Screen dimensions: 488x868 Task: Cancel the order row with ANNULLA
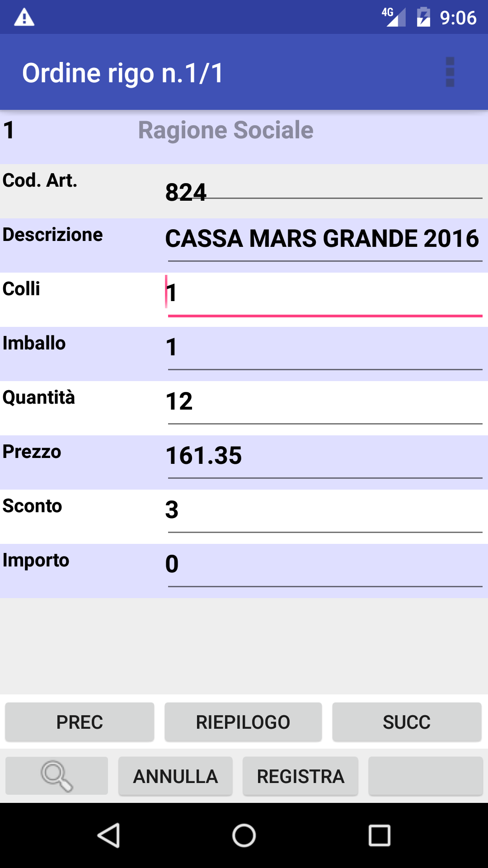(x=175, y=776)
